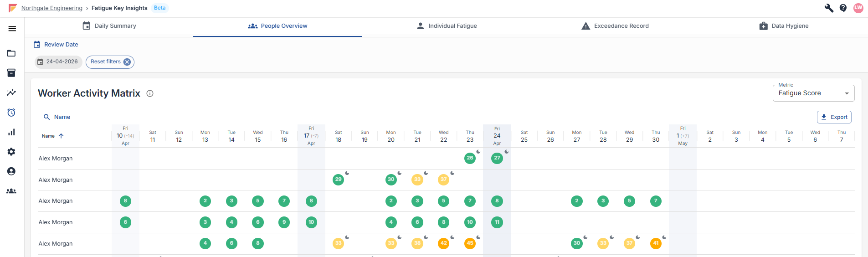The image size is (868, 257).
Task: Click the Export button
Action: (x=834, y=117)
